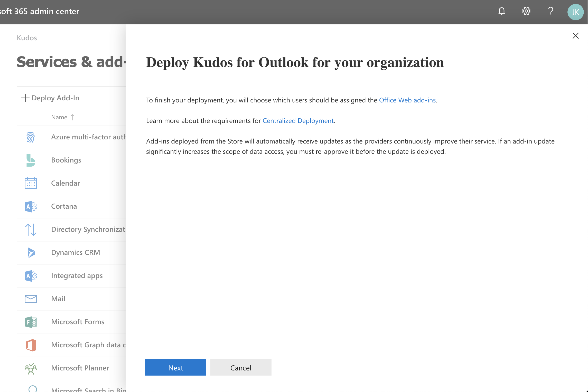Click the blue Next button
Image resolution: width=588 pixels, height=392 pixels.
[176, 367]
